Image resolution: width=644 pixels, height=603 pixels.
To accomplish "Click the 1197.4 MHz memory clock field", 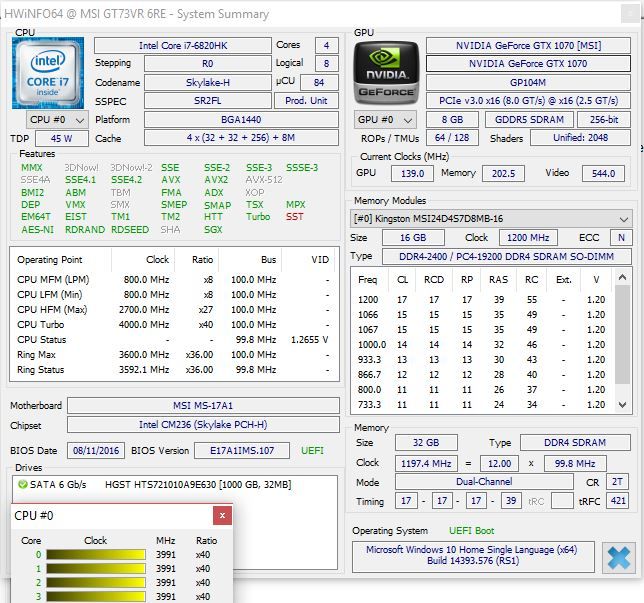I will 426,463.
